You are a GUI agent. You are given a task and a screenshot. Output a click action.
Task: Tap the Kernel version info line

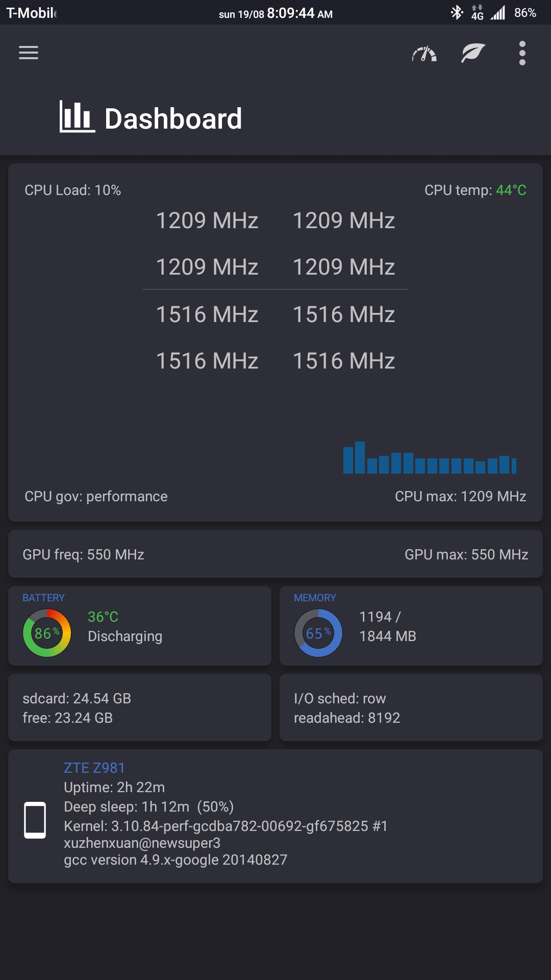pyautogui.click(x=226, y=826)
